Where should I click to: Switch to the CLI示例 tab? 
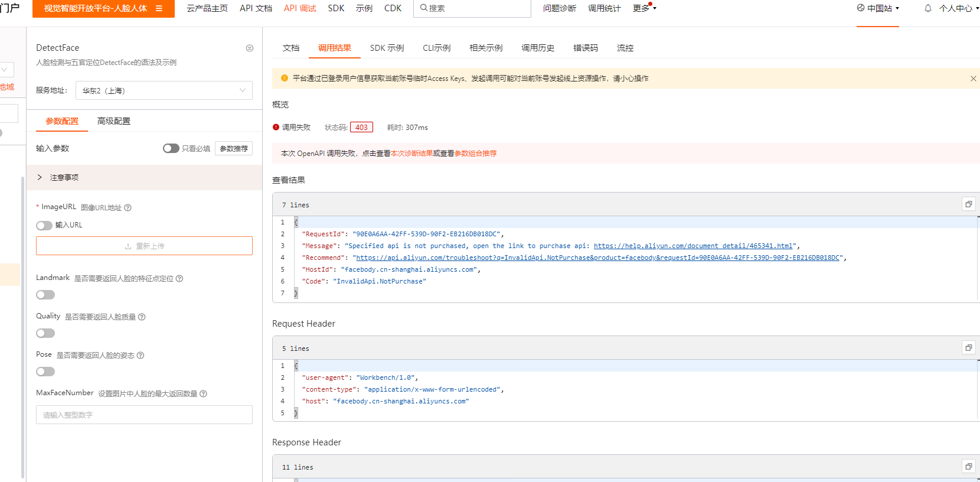436,48
